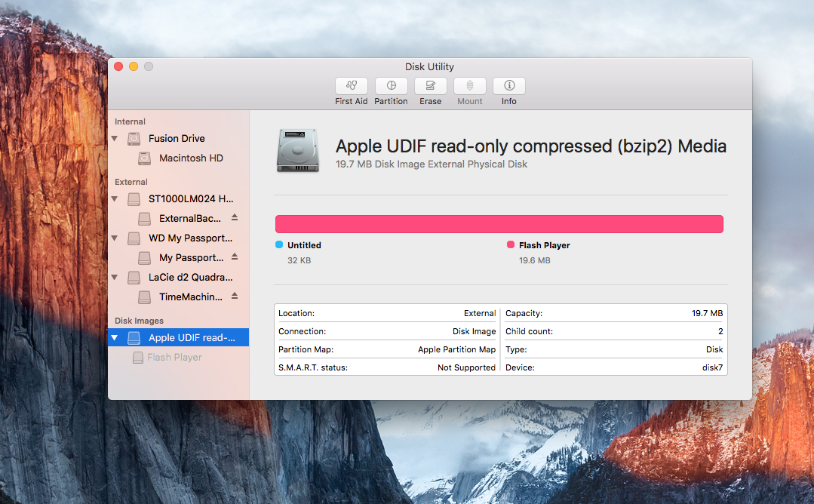Click the Not Supported S.M.A.R.T. value
Image resolution: width=814 pixels, height=504 pixels.
click(467, 367)
